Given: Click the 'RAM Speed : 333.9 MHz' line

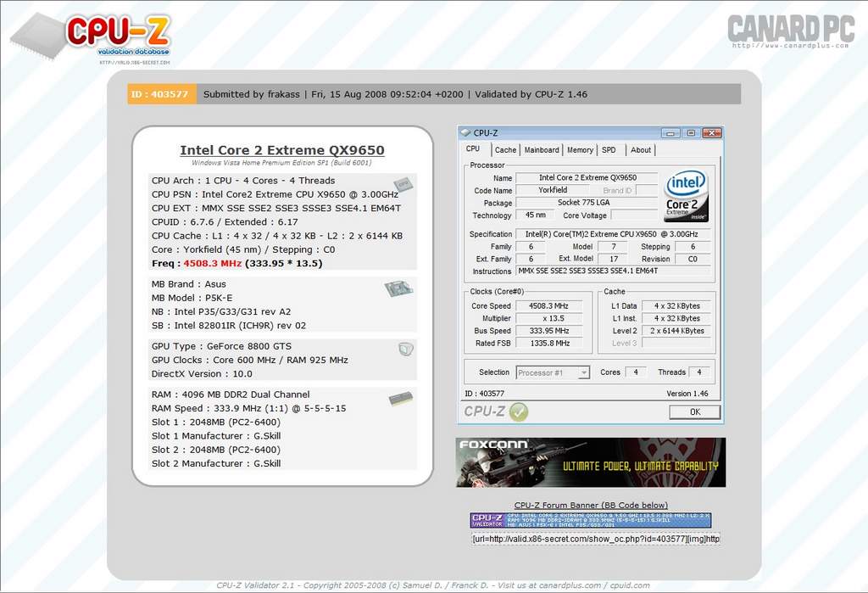Looking at the screenshot, I should click(x=248, y=408).
